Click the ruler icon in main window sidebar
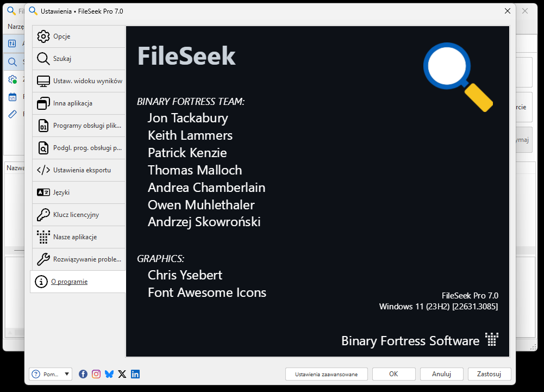This screenshot has width=544, height=392. pos(12,114)
